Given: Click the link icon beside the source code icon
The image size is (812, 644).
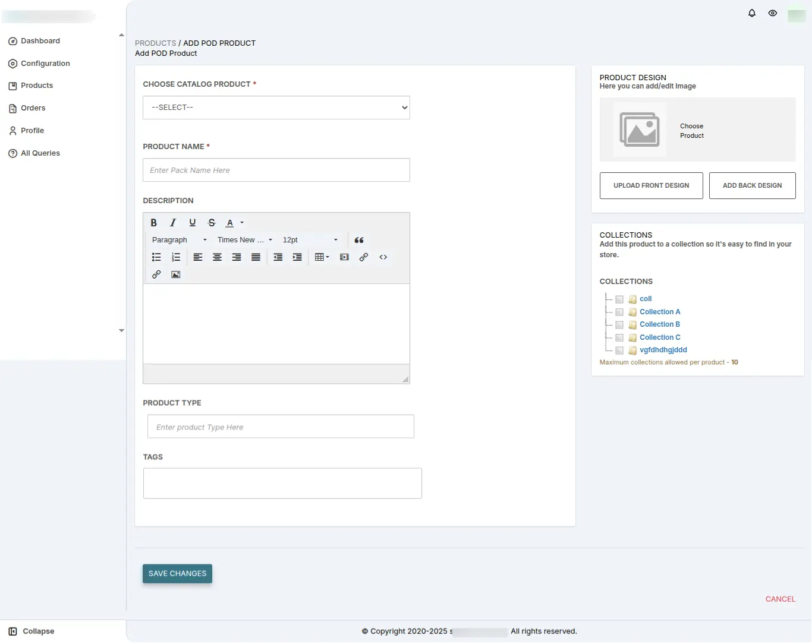Looking at the screenshot, I should click(364, 257).
